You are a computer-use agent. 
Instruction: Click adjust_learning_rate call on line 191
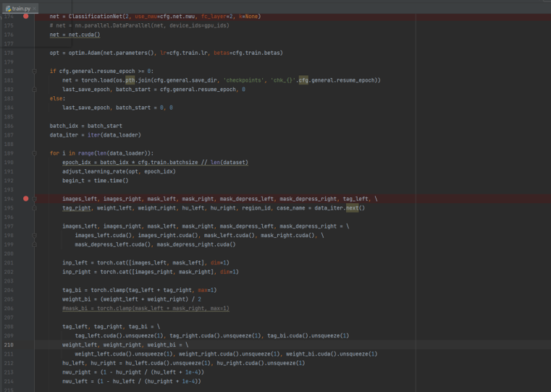tap(119, 171)
